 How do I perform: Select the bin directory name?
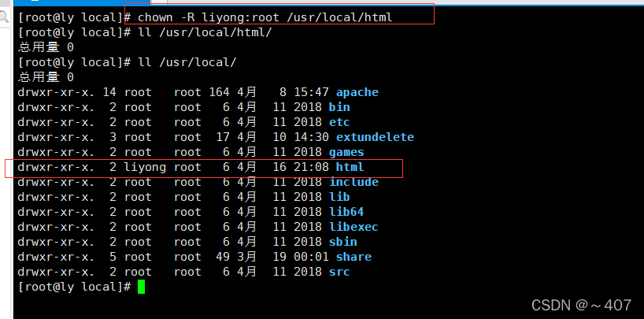tap(339, 107)
